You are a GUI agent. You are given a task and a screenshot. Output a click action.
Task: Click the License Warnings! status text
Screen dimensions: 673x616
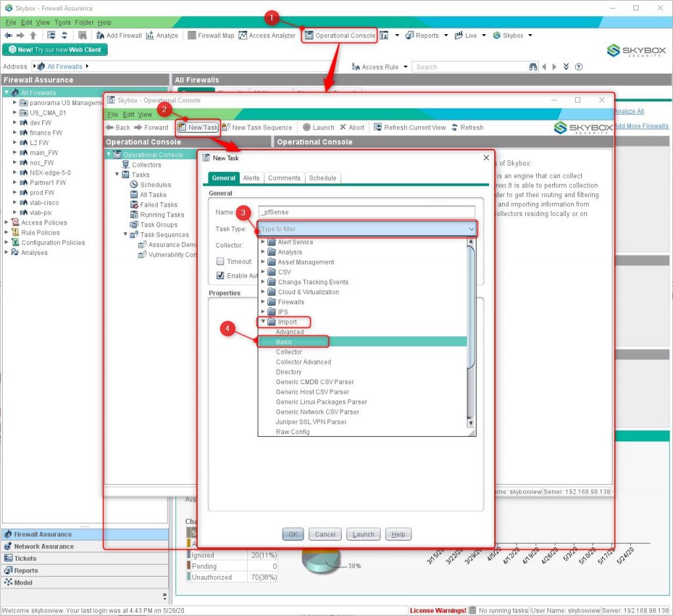click(x=438, y=611)
